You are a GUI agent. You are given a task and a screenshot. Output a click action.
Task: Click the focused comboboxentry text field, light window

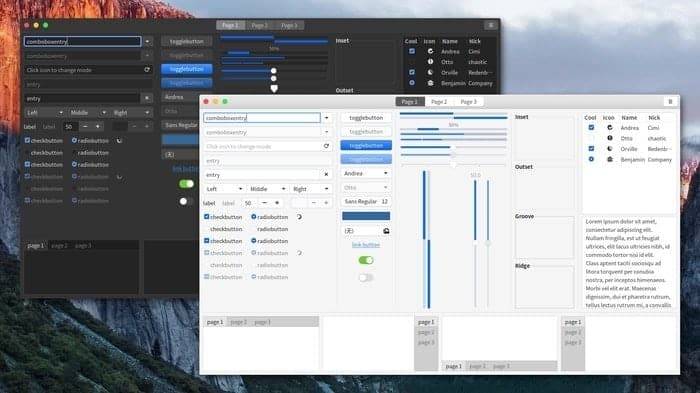(262, 117)
